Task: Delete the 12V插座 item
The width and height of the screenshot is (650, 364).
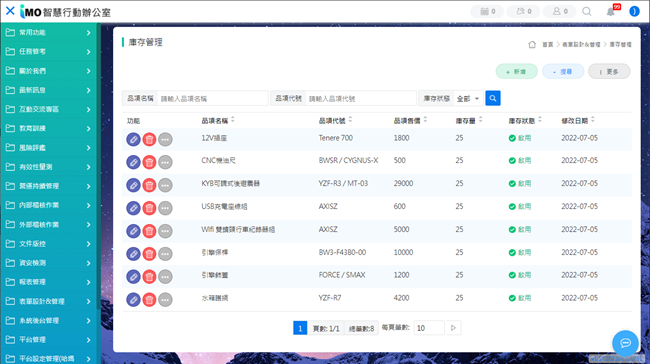Action: 149,139
